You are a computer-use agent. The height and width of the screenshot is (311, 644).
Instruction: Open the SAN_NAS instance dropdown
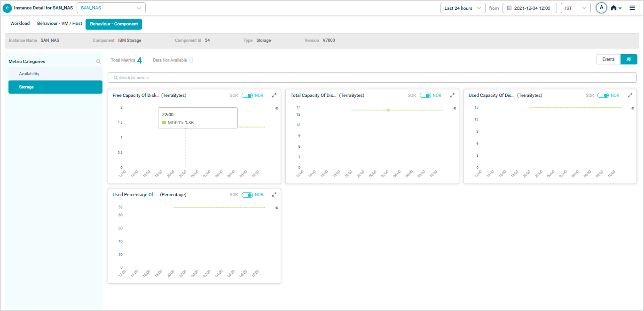111,8
